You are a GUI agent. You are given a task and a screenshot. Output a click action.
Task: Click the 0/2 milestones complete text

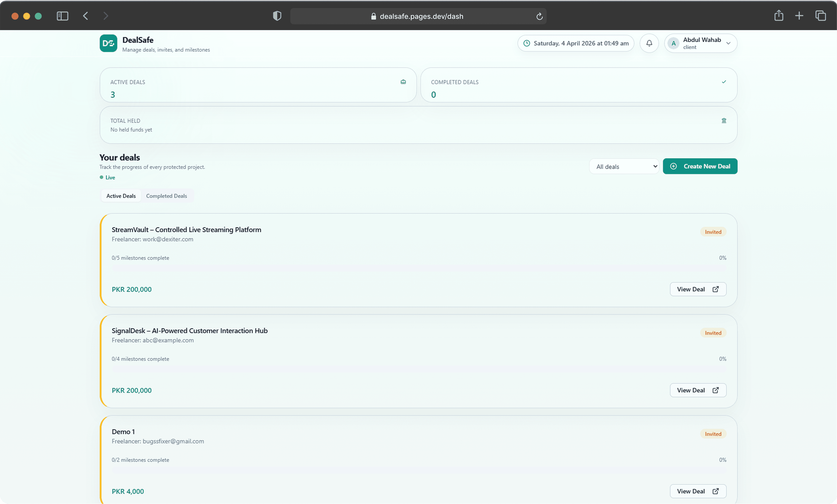click(x=140, y=460)
